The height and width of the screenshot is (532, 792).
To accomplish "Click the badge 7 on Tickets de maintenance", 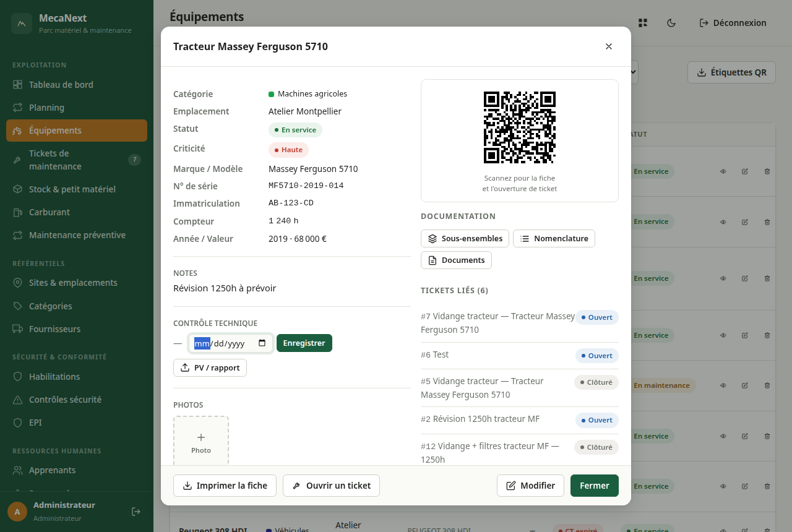I will (x=134, y=160).
